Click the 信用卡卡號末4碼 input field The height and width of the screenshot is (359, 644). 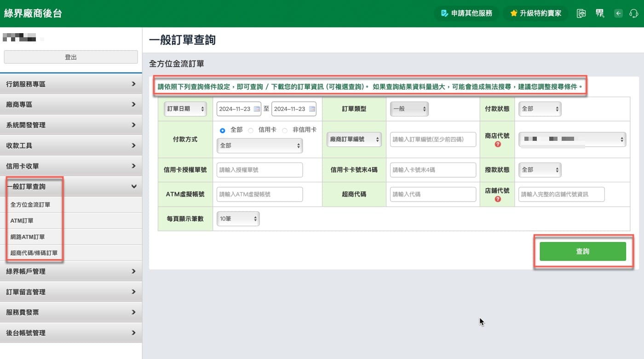tap(433, 170)
